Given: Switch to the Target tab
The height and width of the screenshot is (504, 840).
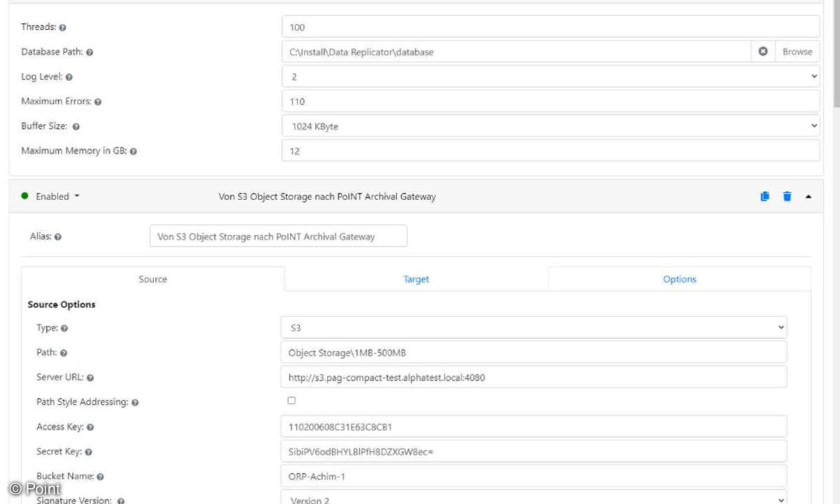Looking at the screenshot, I should tap(416, 279).
